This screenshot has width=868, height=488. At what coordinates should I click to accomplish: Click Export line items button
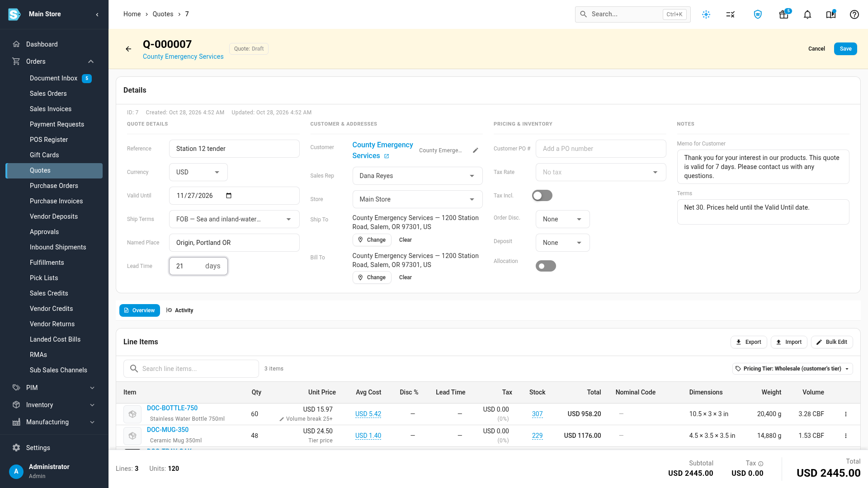pyautogui.click(x=749, y=342)
